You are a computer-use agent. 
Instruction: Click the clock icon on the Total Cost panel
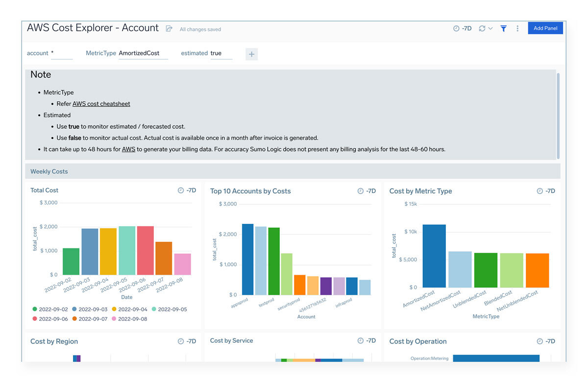181,191
